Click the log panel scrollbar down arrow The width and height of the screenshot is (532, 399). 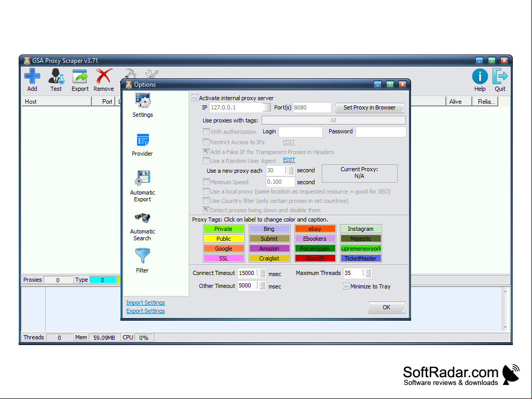click(x=505, y=327)
